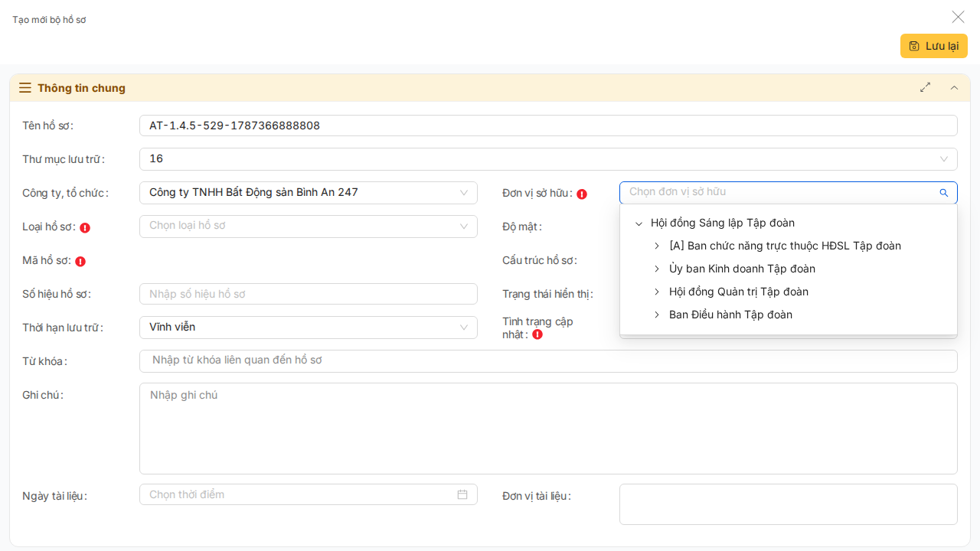Collapse the Thông tin chung section
This screenshot has height=551, width=980.
954,87
